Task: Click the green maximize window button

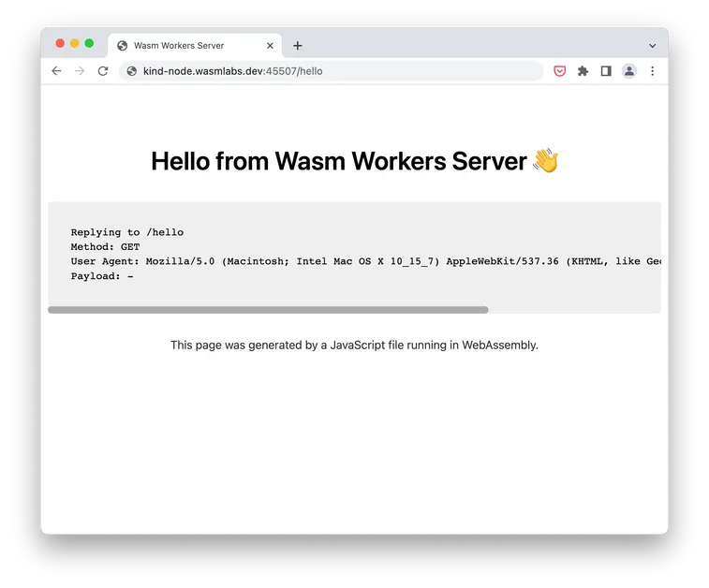Action: coord(89,43)
